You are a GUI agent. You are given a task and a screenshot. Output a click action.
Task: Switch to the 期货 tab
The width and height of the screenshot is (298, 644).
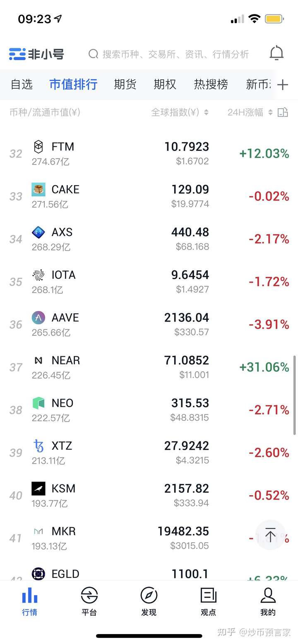pyautogui.click(x=125, y=84)
